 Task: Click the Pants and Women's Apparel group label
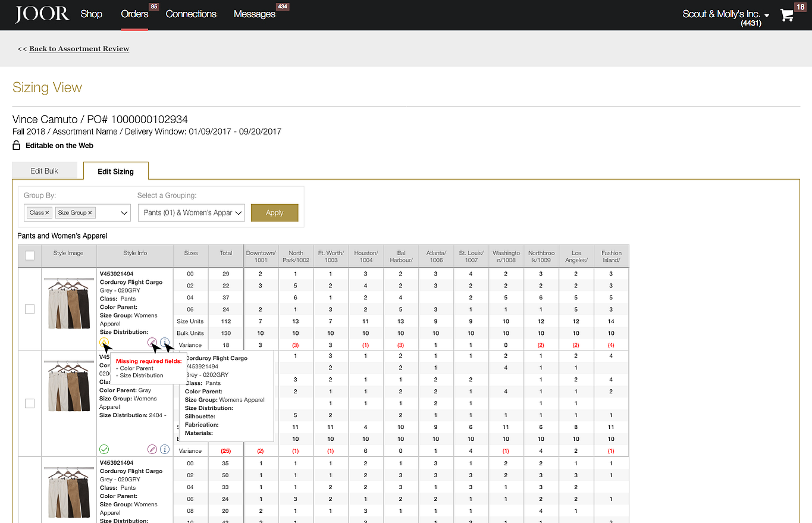tap(62, 236)
